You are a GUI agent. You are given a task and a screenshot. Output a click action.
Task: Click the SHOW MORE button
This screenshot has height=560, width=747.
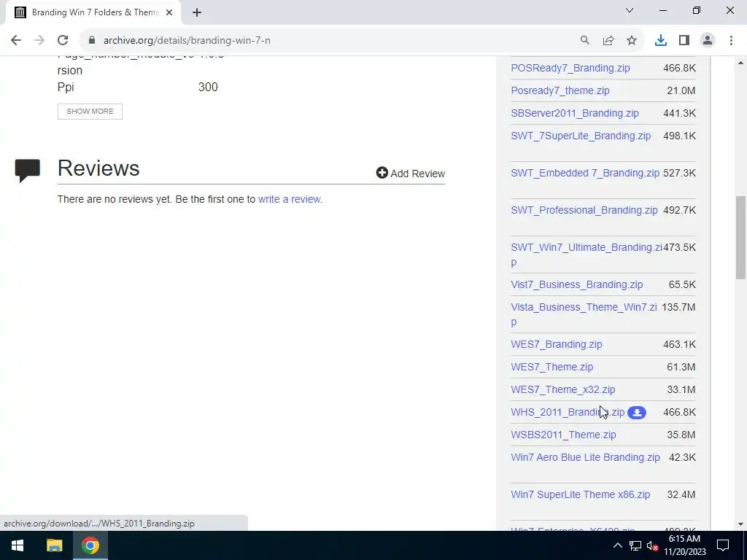click(x=90, y=112)
